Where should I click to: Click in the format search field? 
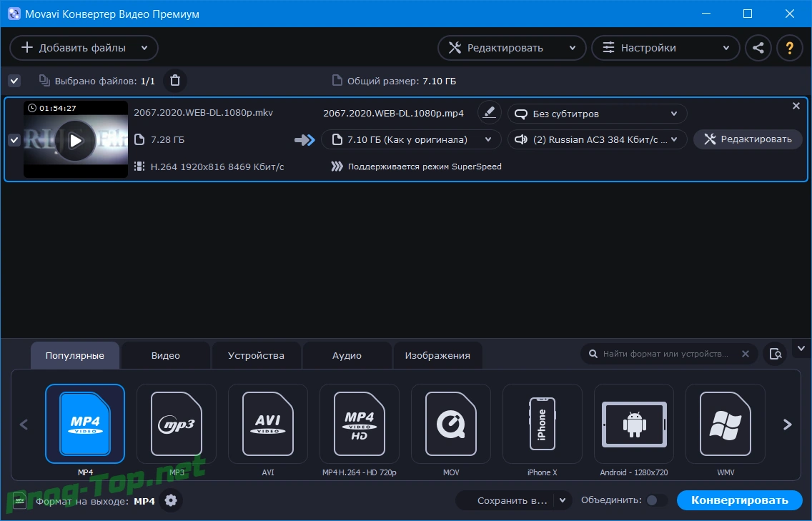[665, 354]
